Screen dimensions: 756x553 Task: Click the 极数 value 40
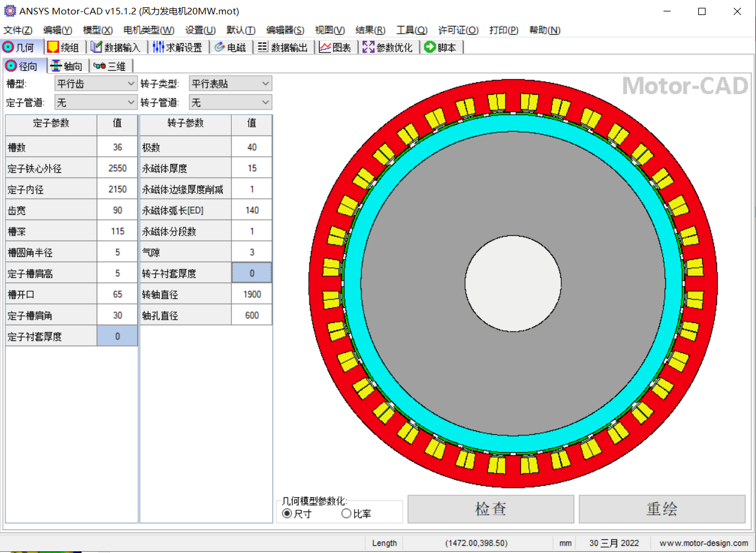point(252,147)
